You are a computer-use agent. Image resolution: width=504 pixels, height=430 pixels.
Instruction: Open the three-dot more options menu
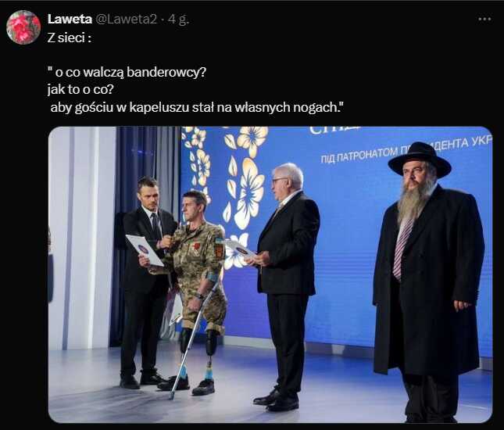[484, 20]
